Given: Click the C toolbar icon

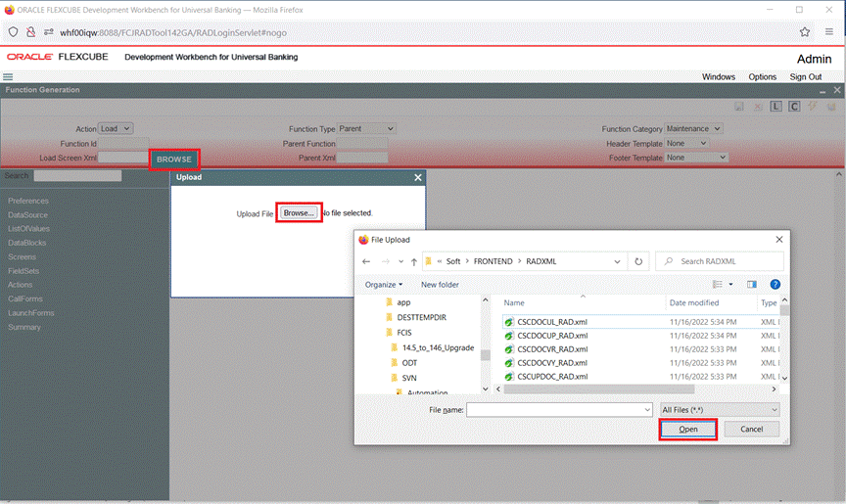Looking at the screenshot, I should (x=794, y=107).
